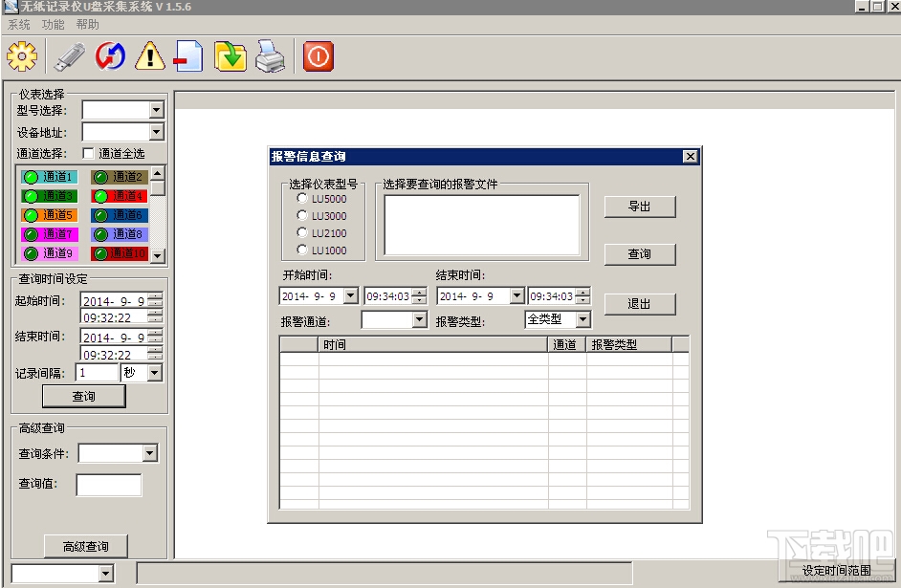This screenshot has width=901, height=588.
Task: Expand the 型号选择 dropdown
Action: pyautogui.click(x=156, y=110)
